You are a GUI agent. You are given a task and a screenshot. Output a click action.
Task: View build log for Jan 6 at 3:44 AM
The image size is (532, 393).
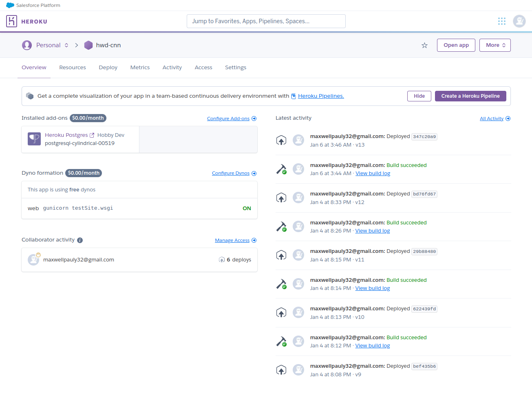pyautogui.click(x=373, y=173)
